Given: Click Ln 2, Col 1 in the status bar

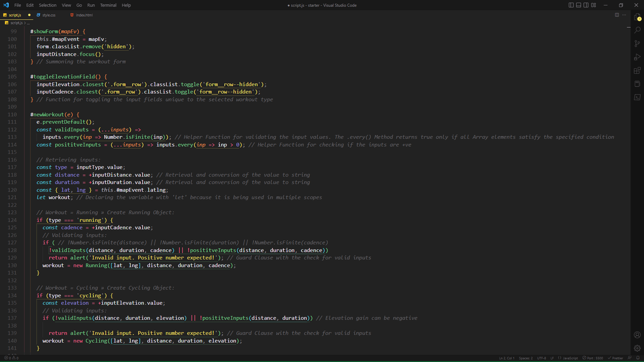Looking at the screenshot, I should pos(507,358).
